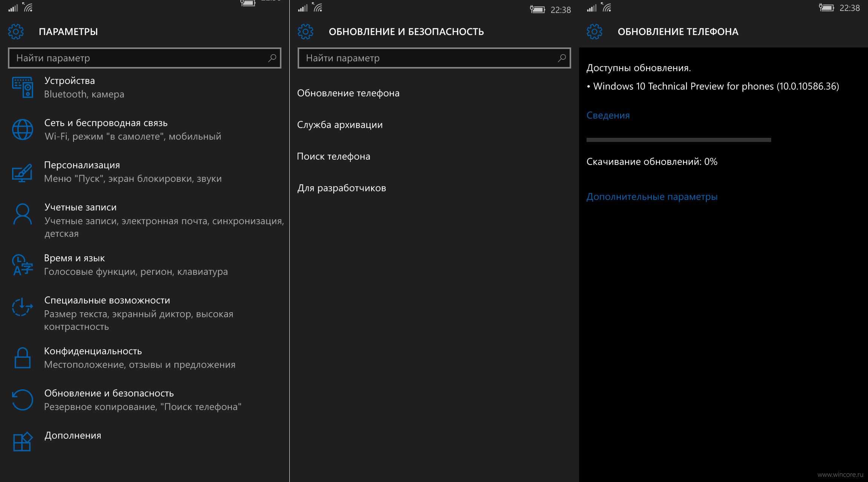Image resolution: width=868 pixels, height=482 pixels.
Task: Open Время и язык category title
Action: click(75, 258)
